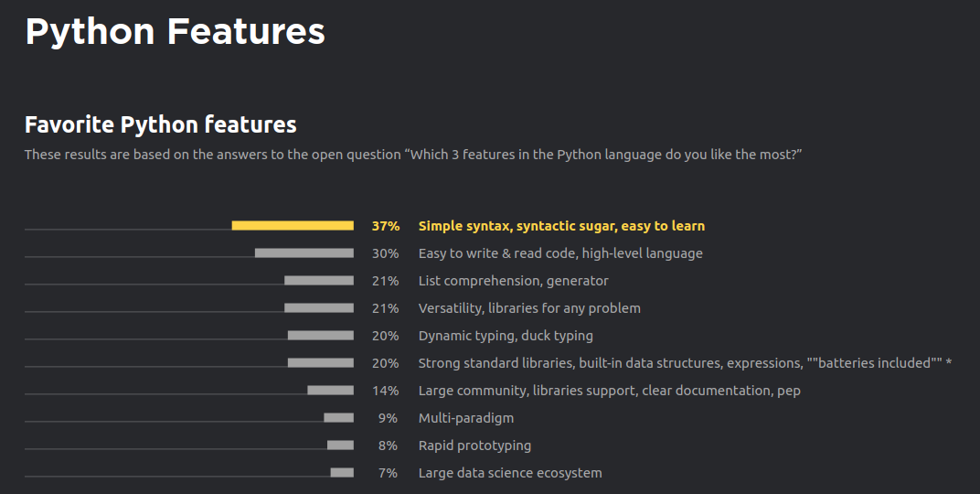Click the 'Rapid prototyping' row's gray bar
Screen dimensions: 980x494
(x=341, y=446)
